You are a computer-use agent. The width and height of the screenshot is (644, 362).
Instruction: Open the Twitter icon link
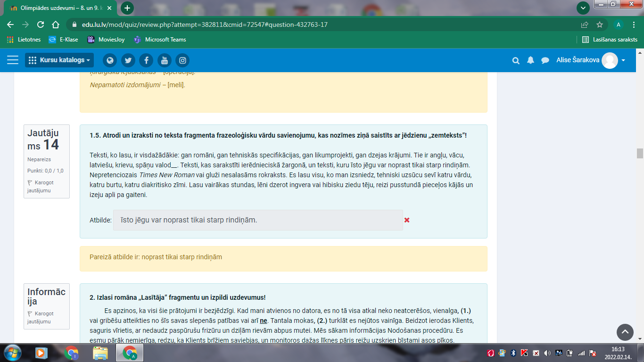point(128,60)
